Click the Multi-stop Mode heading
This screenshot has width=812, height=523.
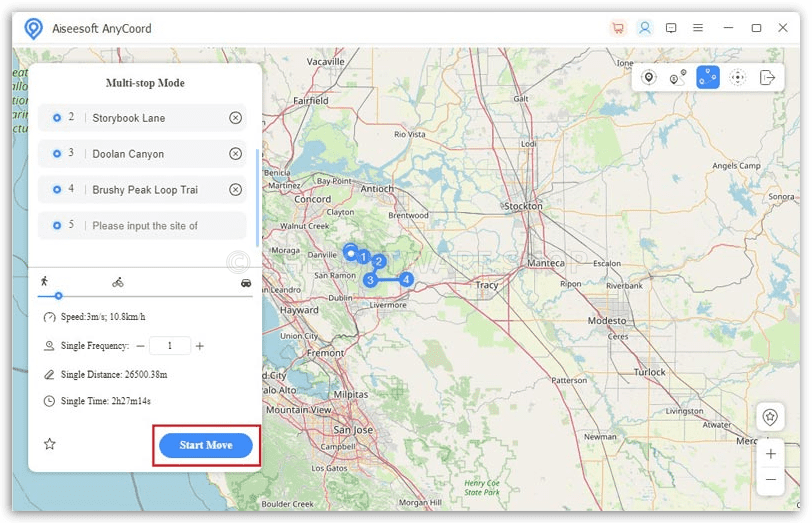click(145, 83)
